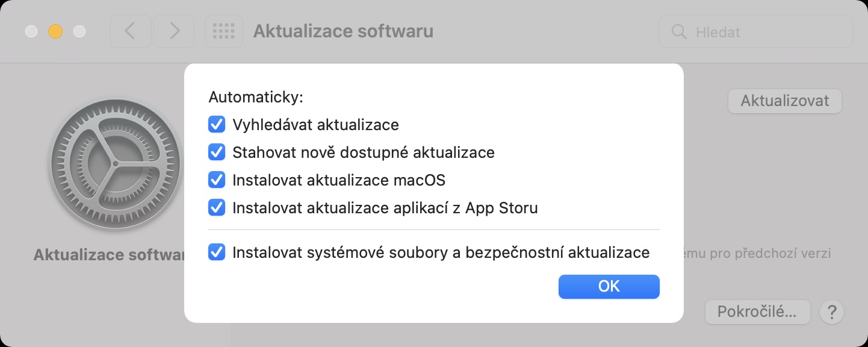Open help with the question mark button
Image resolution: width=868 pixels, height=347 pixels.
pos(832,312)
